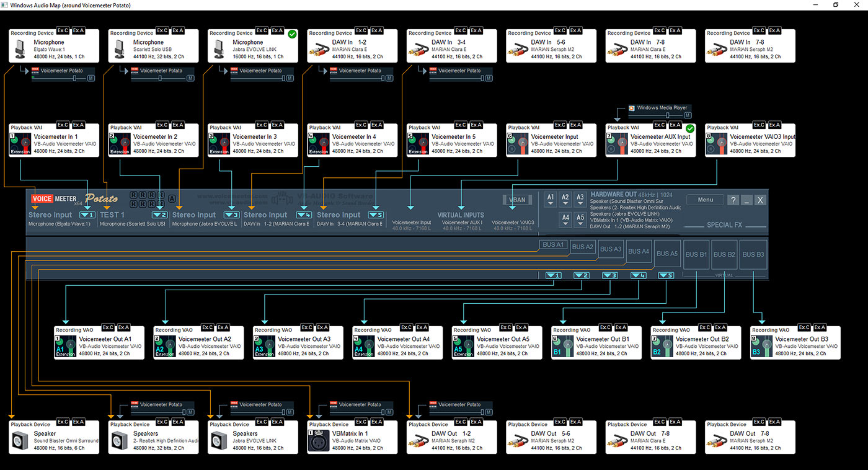This screenshot has height=470, width=868.
Task: Mute Voicemeeter Potato under DAW In 1-2
Action: coord(389,79)
